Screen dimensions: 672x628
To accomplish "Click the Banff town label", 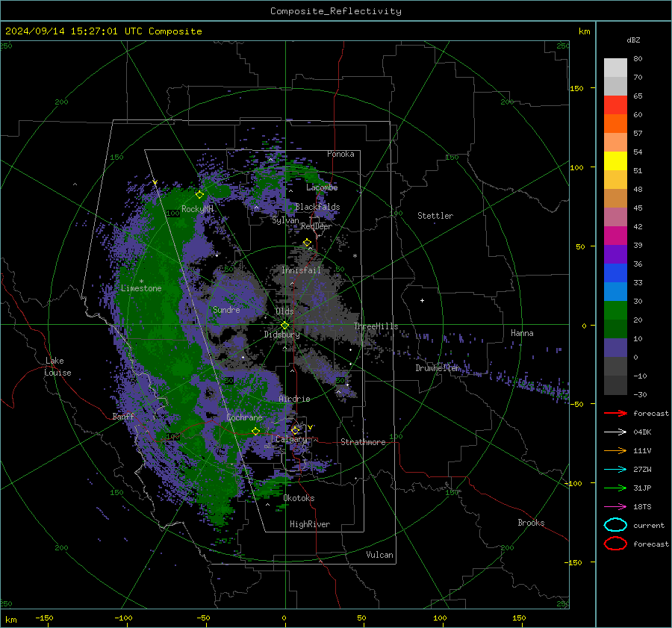I will [x=123, y=416].
